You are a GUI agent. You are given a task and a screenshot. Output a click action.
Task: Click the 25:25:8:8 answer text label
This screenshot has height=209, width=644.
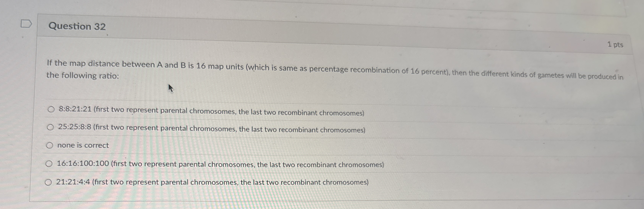[x=211, y=128]
